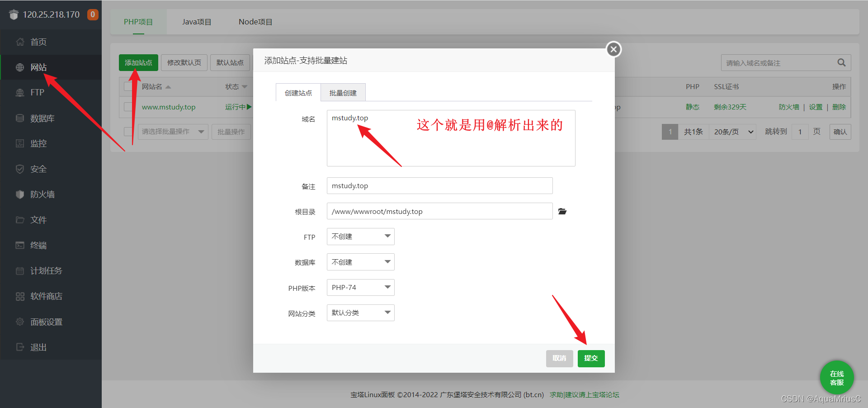Click the panel logo next to IP address
This screenshot has width=868, height=408.
point(14,14)
